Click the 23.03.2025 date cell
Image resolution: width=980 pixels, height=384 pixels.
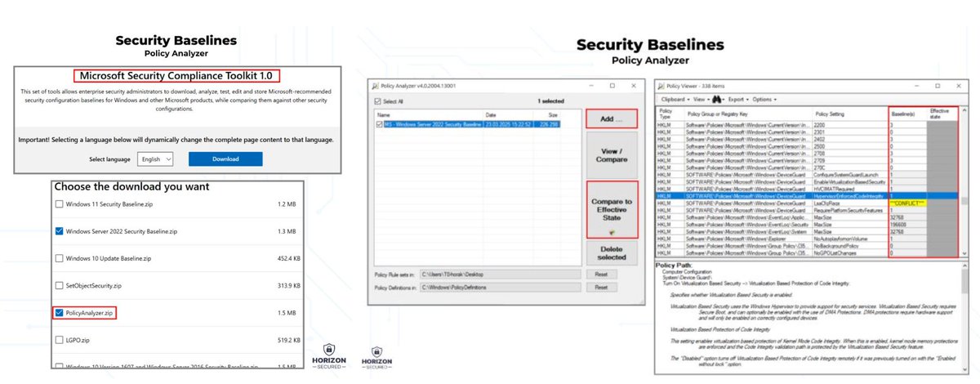tap(509, 124)
